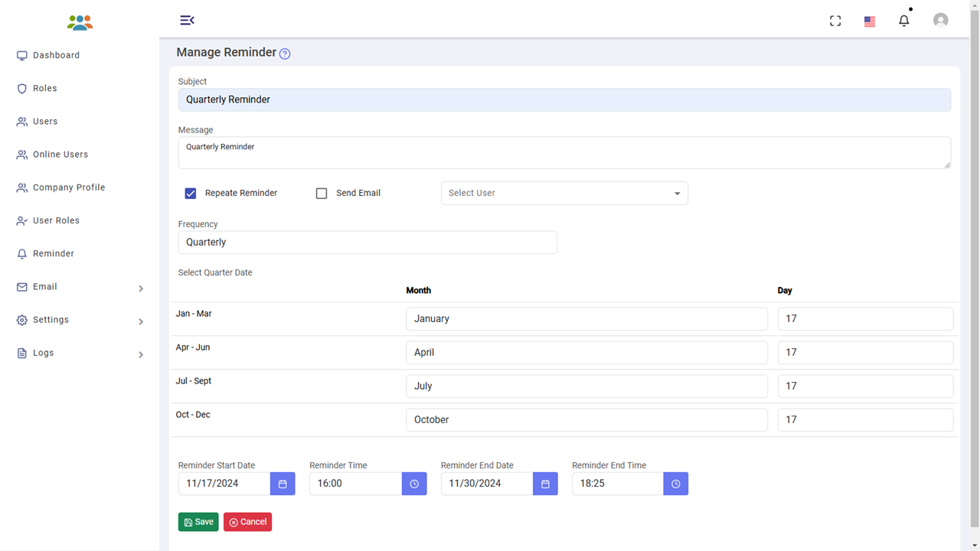Image resolution: width=980 pixels, height=551 pixels.
Task: Click the help icon beside Manage Reminder
Action: 285,54
